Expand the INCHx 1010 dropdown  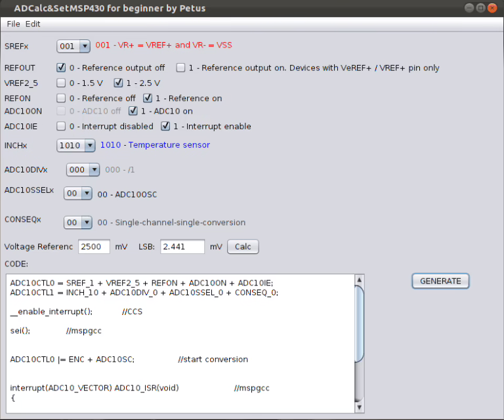pos(75,145)
